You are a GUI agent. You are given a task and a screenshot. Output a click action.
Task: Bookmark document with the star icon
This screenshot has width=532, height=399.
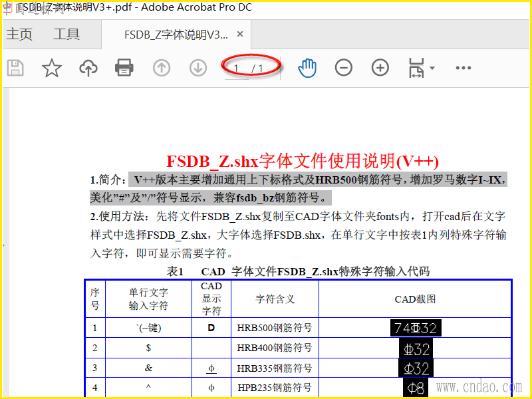tap(52, 68)
